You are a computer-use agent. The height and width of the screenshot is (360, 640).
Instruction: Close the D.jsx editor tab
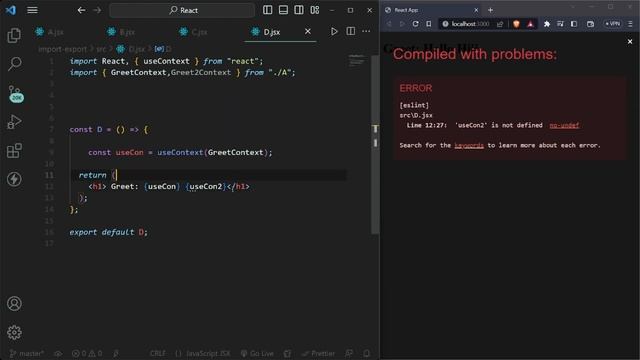pyautogui.click(x=308, y=31)
